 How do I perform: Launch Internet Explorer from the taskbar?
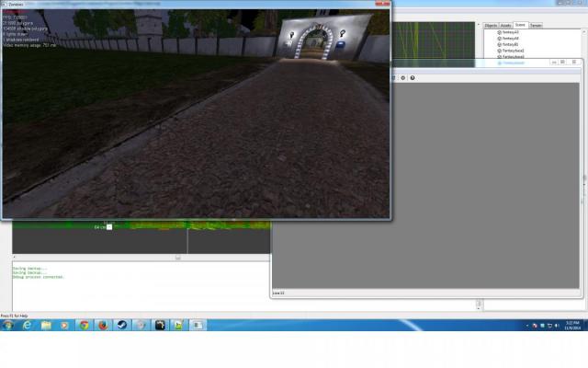[27, 325]
